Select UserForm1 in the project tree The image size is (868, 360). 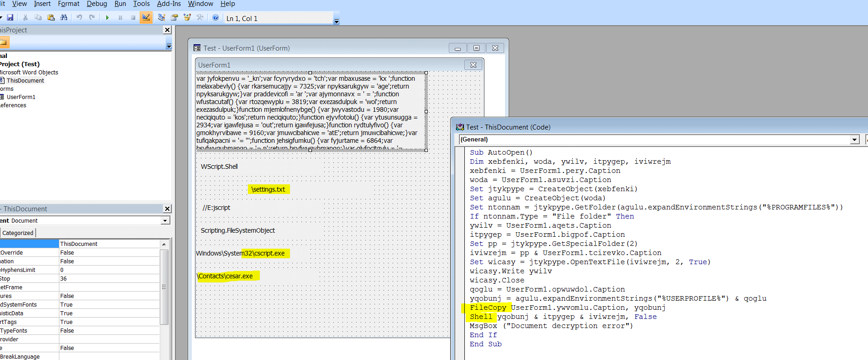click(x=21, y=97)
